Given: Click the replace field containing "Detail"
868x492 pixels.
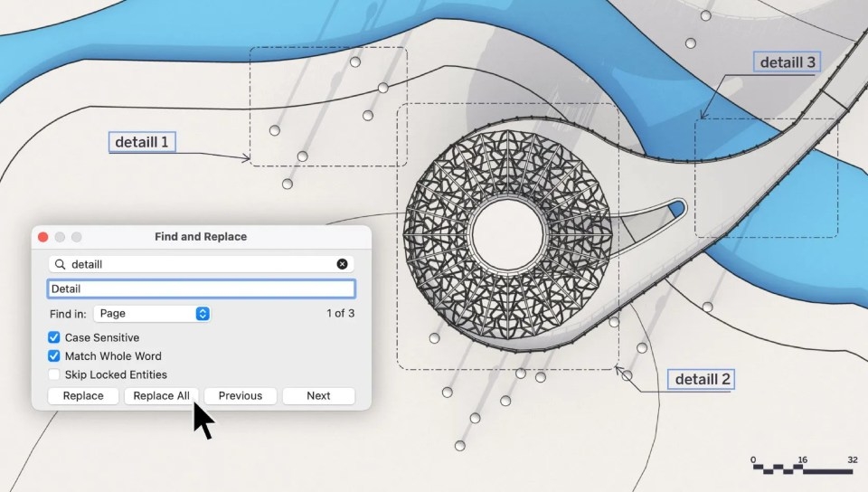Looking at the screenshot, I should [201, 289].
